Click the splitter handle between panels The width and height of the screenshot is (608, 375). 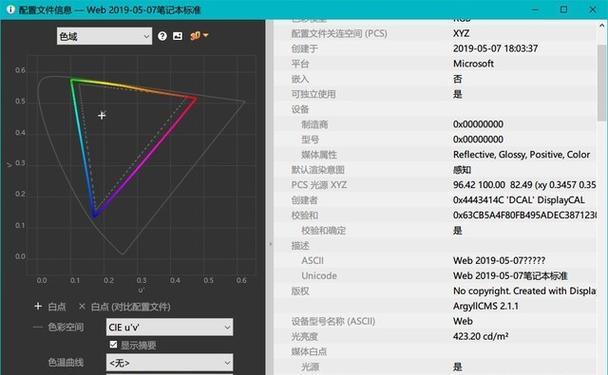pyautogui.click(x=270, y=244)
